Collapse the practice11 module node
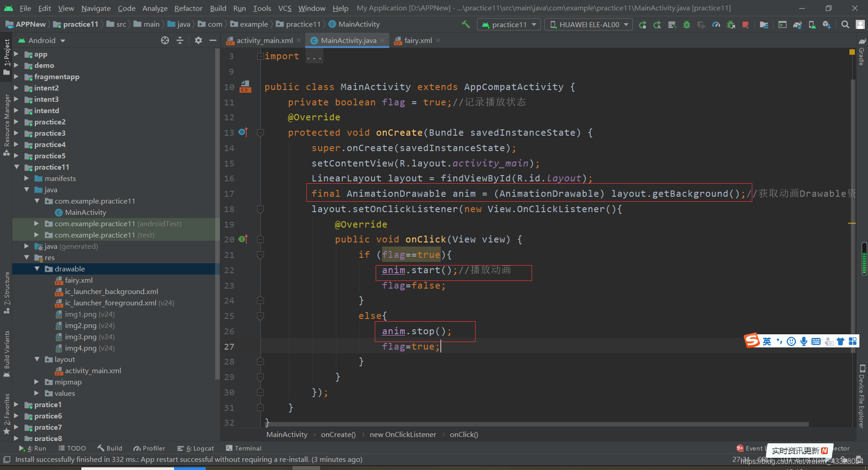Screen dimensions: 868x470 [x=16, y=167]
